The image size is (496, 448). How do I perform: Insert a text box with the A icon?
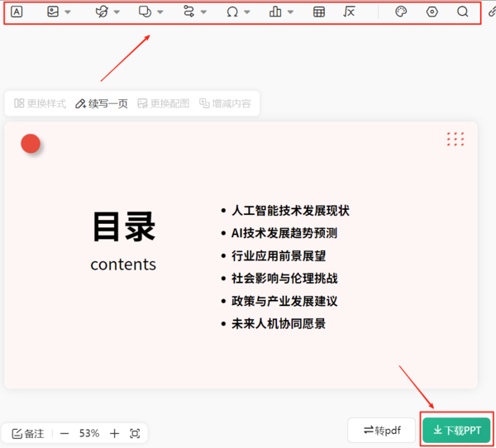[x=17, y=12]
